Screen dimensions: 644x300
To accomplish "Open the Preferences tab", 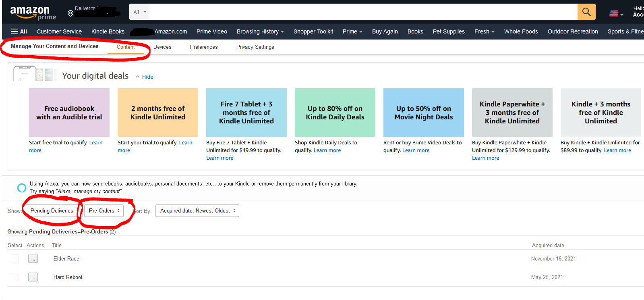I will 204,47.
